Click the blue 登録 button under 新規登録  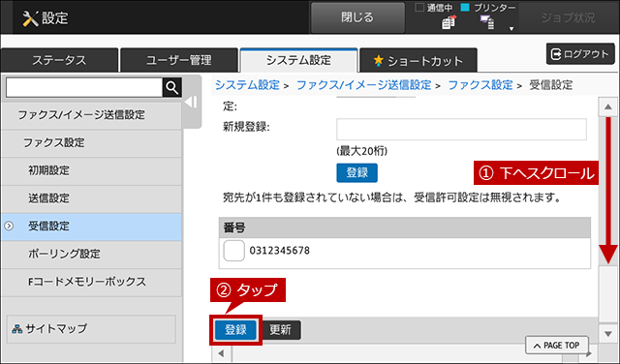tap(357, 172)
